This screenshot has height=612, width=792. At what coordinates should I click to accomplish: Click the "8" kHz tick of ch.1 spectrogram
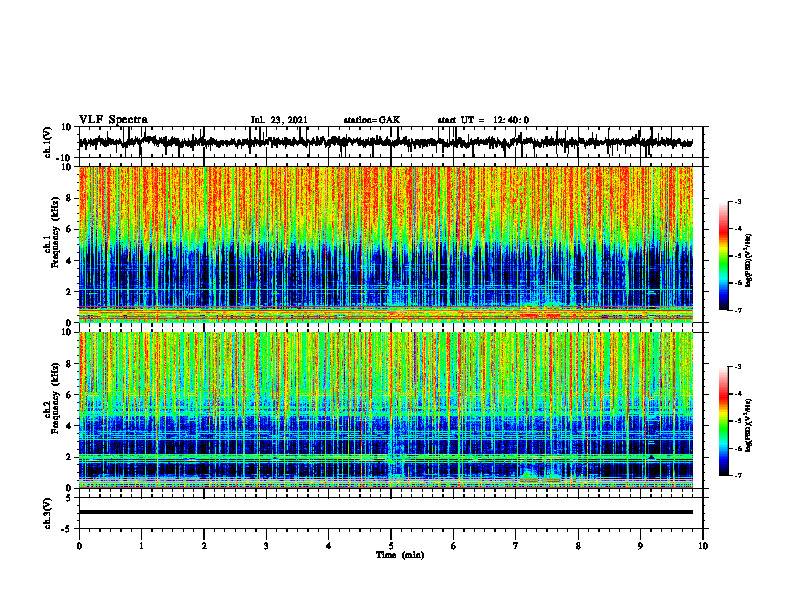[70, 198]
